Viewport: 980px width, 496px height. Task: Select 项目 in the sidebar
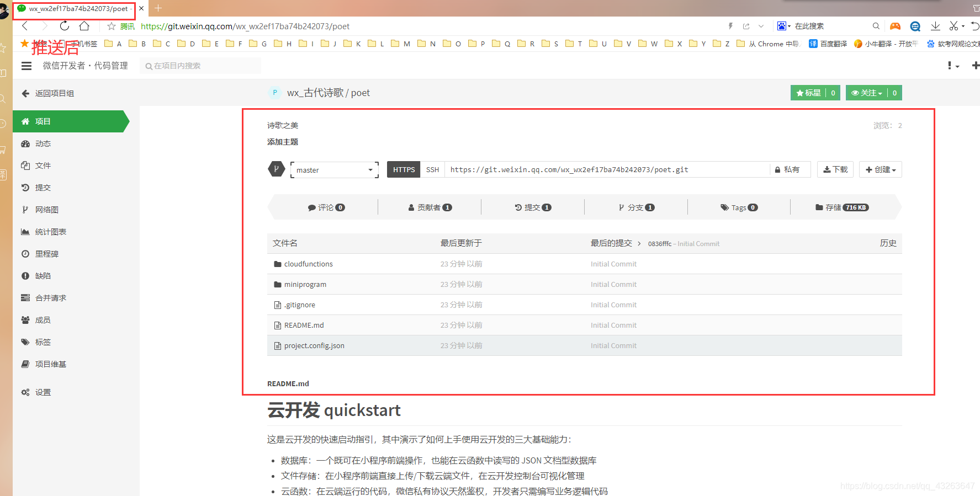click(x=71, y=121)
